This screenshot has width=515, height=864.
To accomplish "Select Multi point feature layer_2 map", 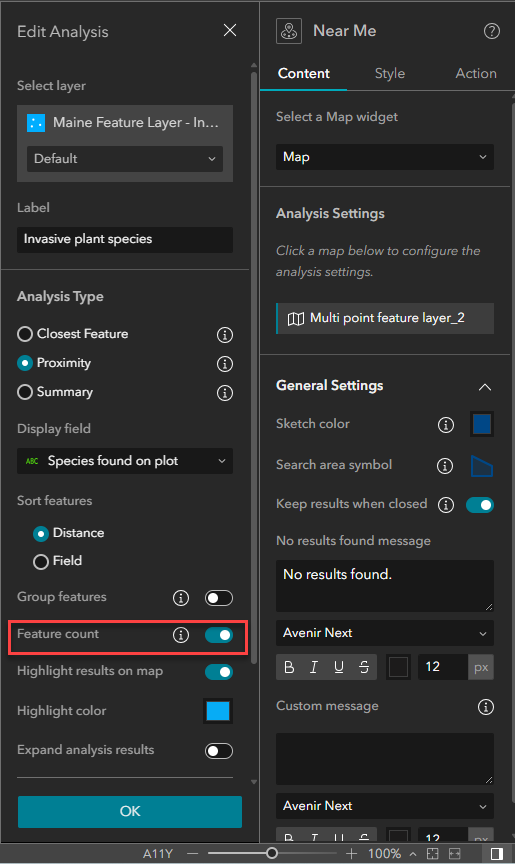I will tap(385, 318).
